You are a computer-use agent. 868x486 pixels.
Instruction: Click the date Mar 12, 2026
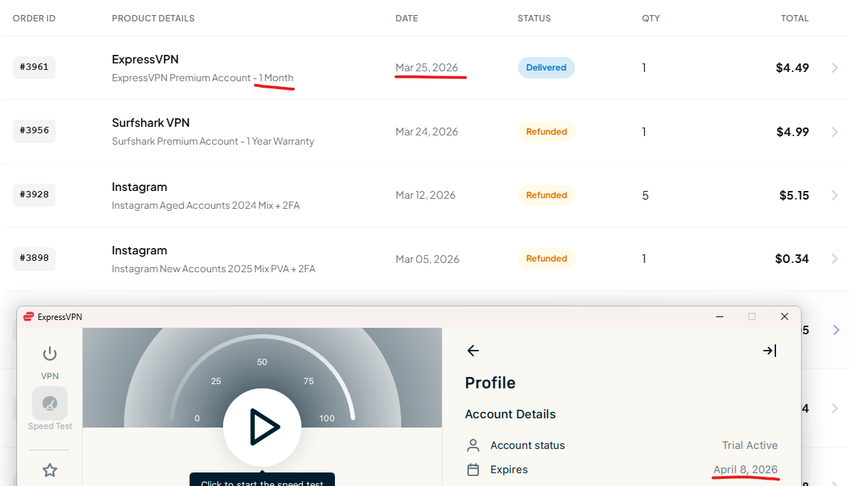point(425,195)
